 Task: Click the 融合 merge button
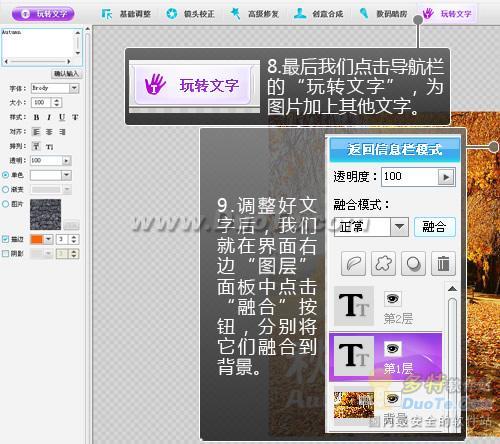tap(434, 227)
